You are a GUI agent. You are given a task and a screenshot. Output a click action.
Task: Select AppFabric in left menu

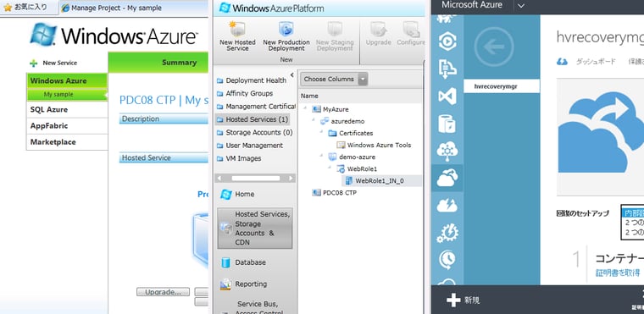(x=67, y=125)
